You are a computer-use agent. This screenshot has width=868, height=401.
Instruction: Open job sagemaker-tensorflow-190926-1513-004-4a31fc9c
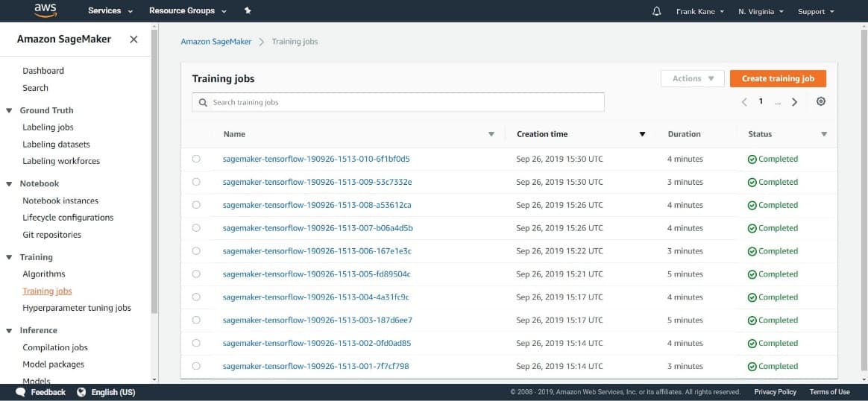tap(316, 297)
